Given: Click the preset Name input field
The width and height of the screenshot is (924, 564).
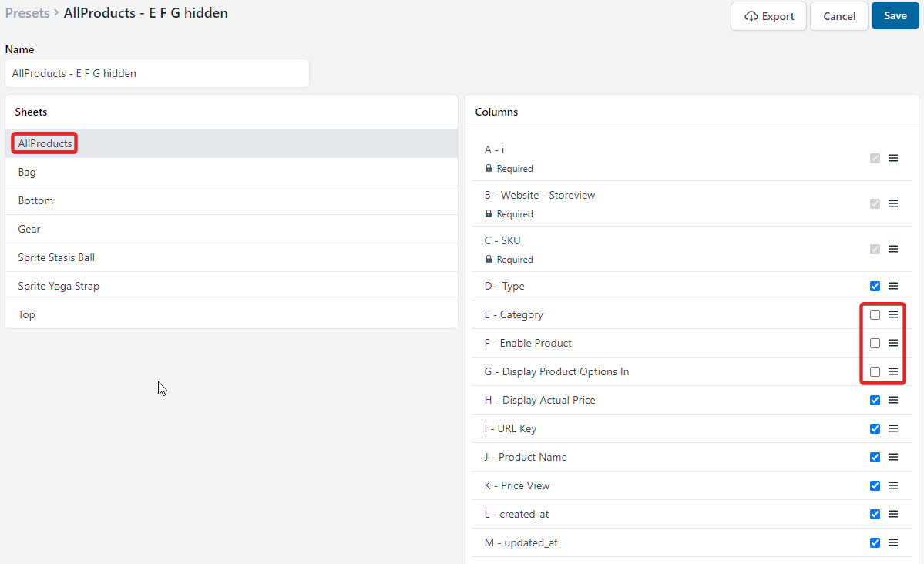Looking at the screenshot, I should pos(157,73).
